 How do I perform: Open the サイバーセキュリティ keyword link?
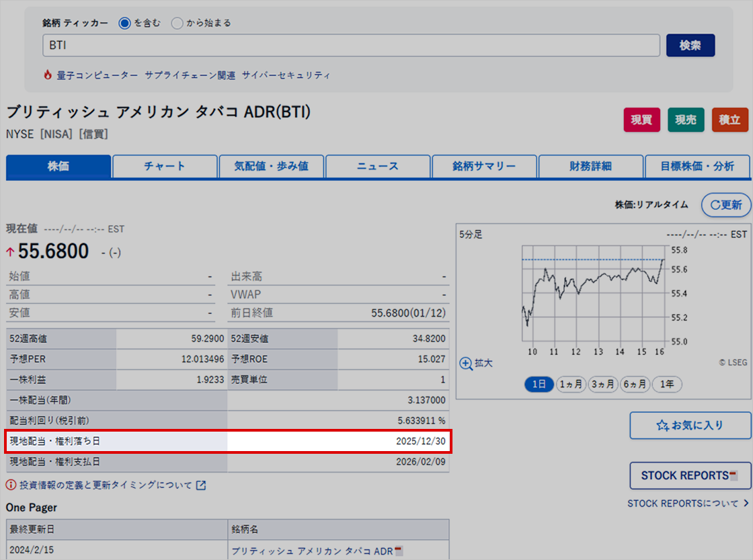(287, 75)
